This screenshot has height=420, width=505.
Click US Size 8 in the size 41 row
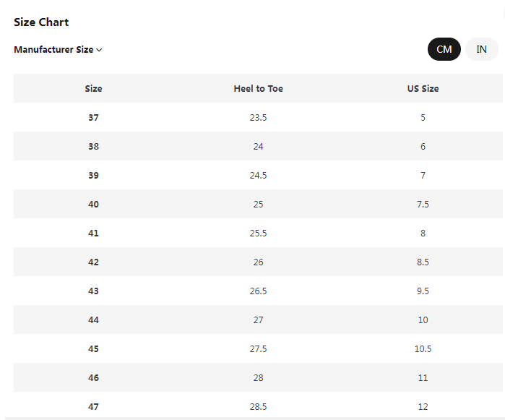coord(423,233)
